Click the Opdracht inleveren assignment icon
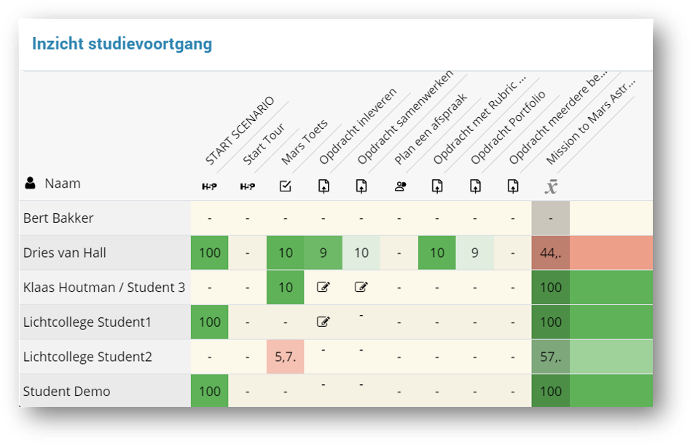Image resolution: width=690 pixels, height=444 pixels. click(323, 186)
